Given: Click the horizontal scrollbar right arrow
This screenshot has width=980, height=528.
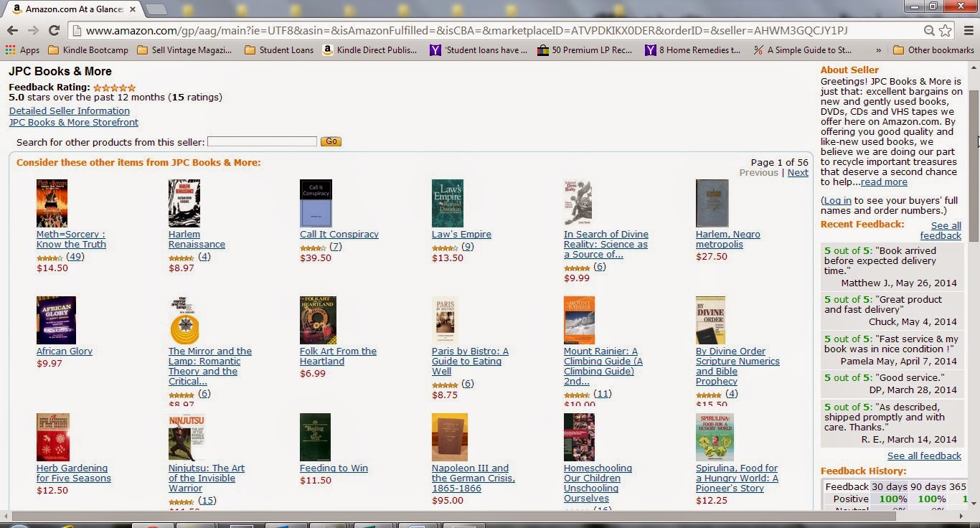Looking at the screenshot, I should coord(962,516).
